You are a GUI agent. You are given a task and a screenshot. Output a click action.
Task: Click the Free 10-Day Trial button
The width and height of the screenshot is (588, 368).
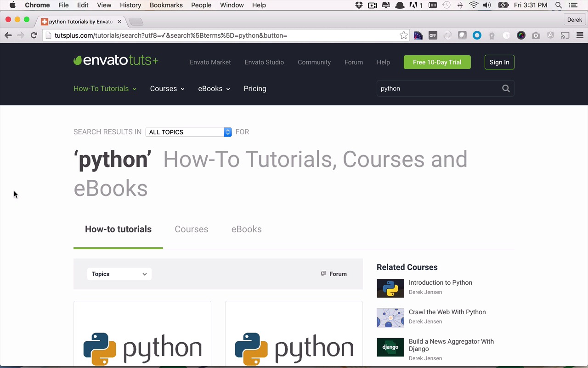437,62
